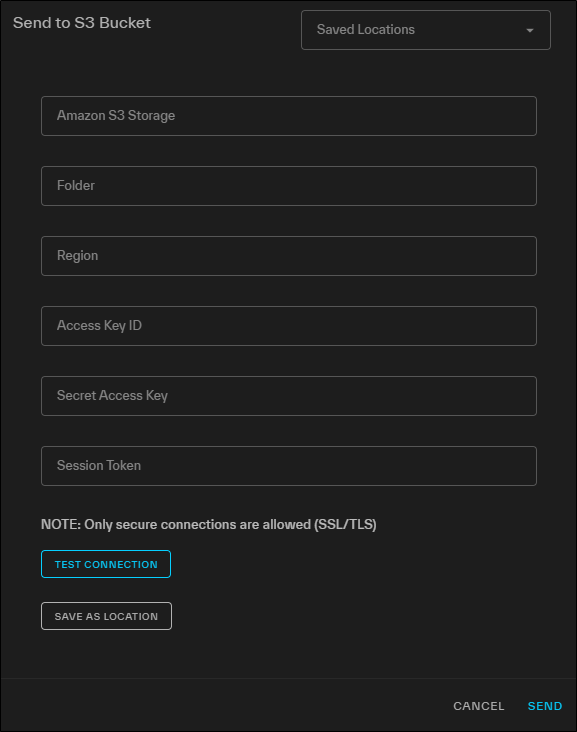Click the Access Key ID field

pos(289,326)
